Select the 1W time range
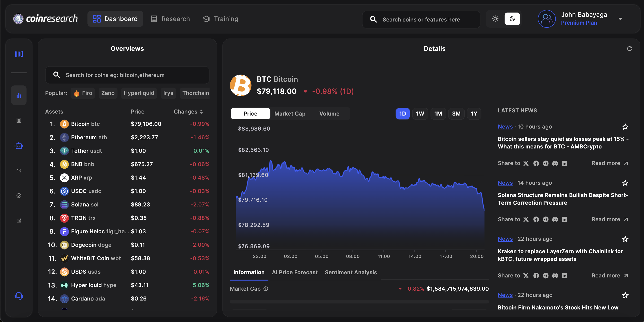 point(420,114)
